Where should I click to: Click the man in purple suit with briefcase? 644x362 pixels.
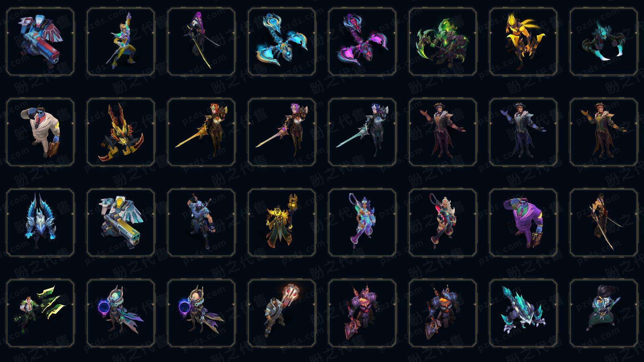point(523,223)
